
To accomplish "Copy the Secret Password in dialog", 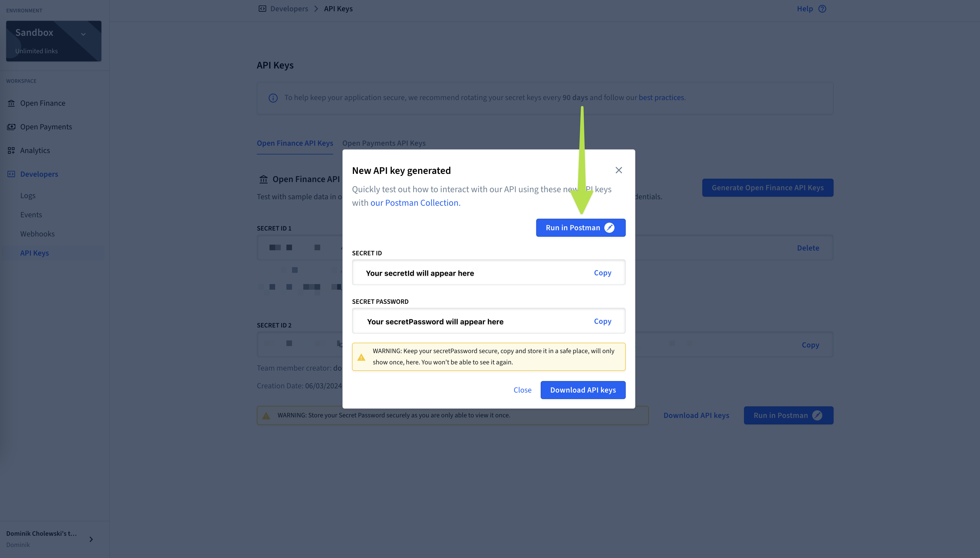I will point(602,321).
